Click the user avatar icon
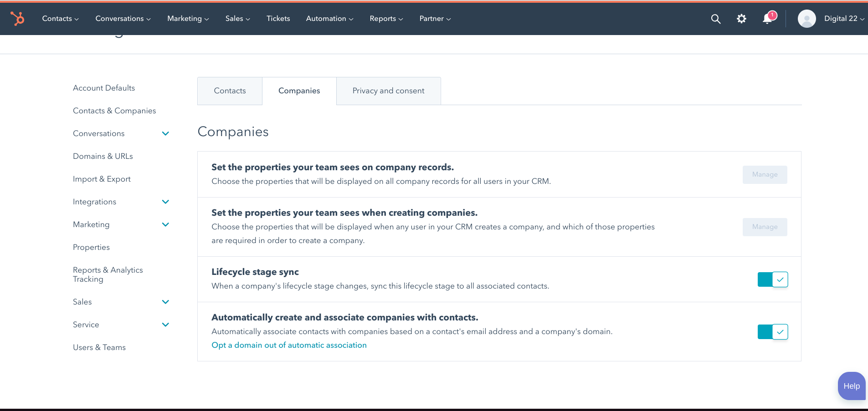 point(806,19)
